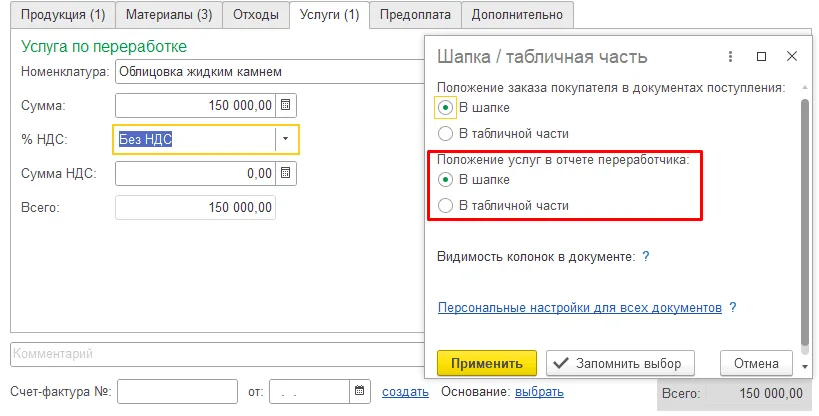819x416 pixels.
Task: Click scrollbar down arrow in dialog
Action: (805, 366)
